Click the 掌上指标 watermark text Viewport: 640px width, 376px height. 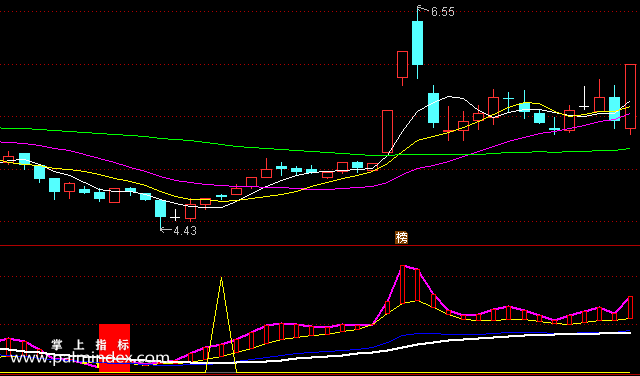click(90, 345)
